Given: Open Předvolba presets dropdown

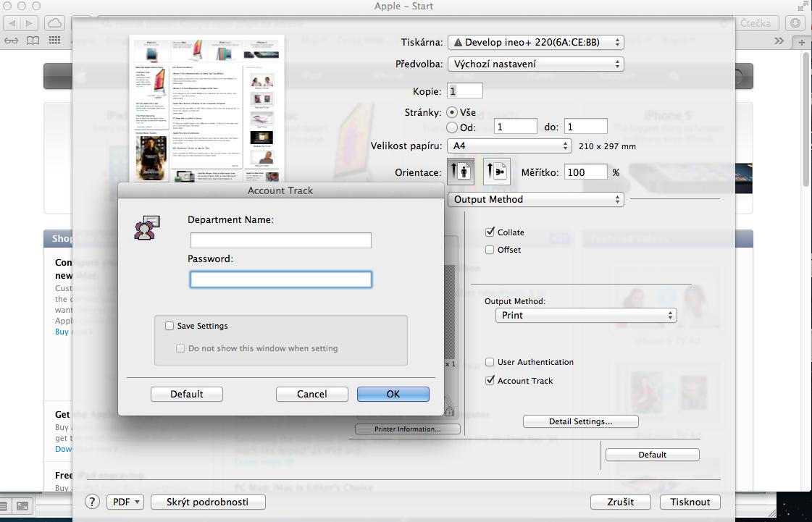Looking at the screenshot, I should [x=535, y=64].
